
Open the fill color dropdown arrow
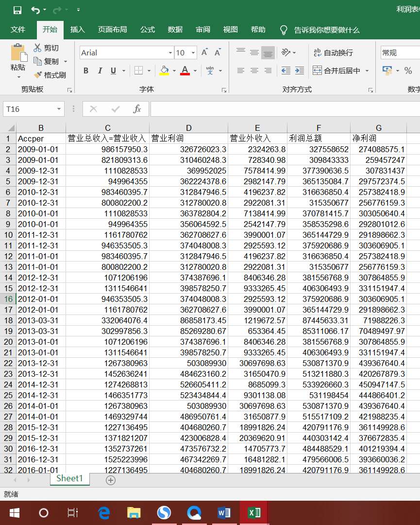point(174,70)
